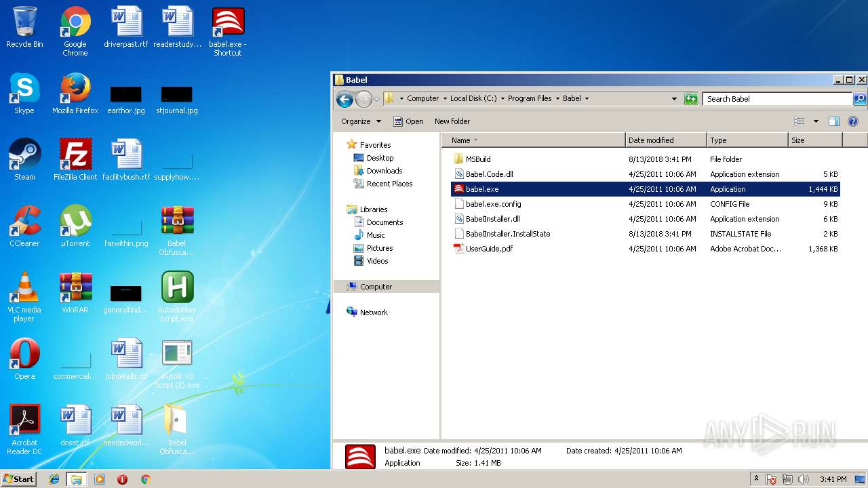868x488 pixels.
Task: Open µTorrent desktop shortcut
Action: [x=75, y=226]
